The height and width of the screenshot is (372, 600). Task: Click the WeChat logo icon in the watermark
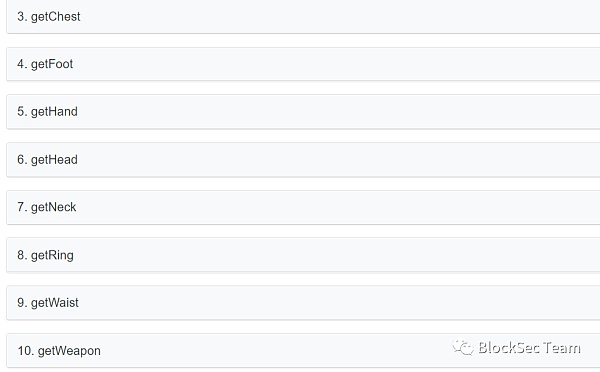(x=463, y=347)
